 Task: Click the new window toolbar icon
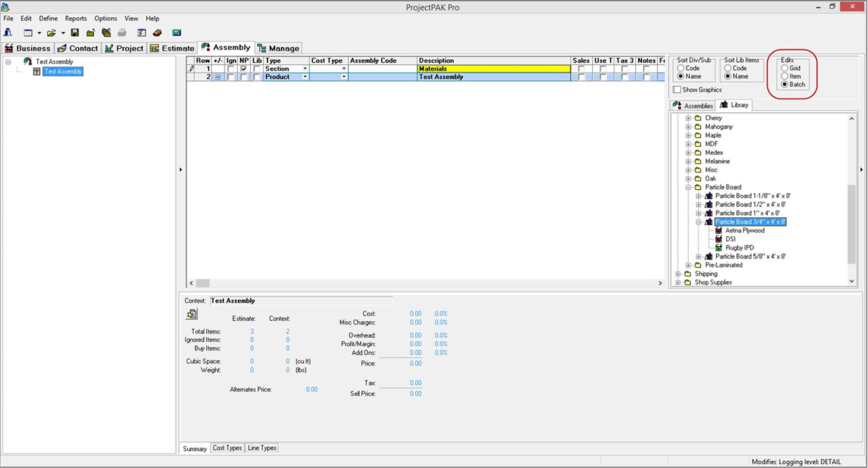(28, 33)
